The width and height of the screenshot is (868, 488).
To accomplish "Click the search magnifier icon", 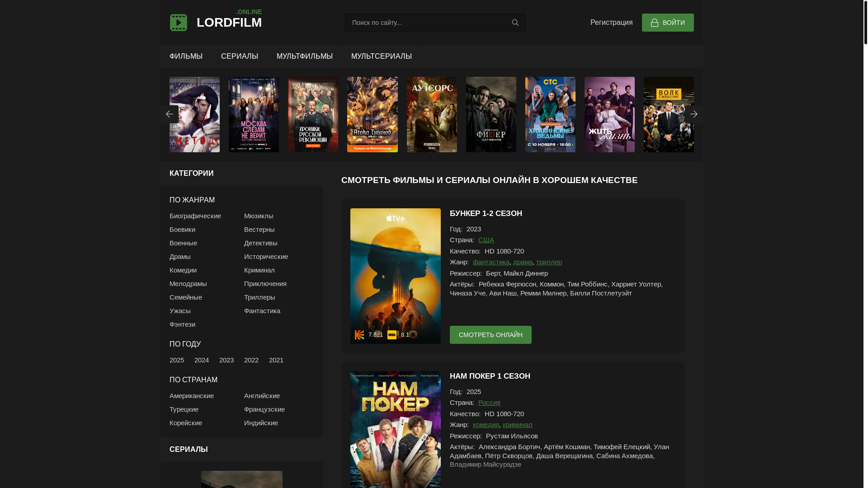I will pos(515,23).
